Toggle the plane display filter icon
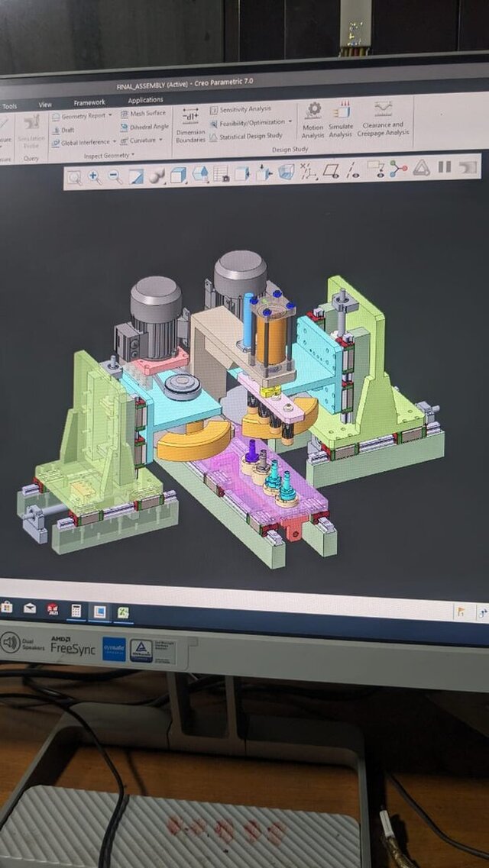Screen dimensions: 489x868 [x=331, y=170]
